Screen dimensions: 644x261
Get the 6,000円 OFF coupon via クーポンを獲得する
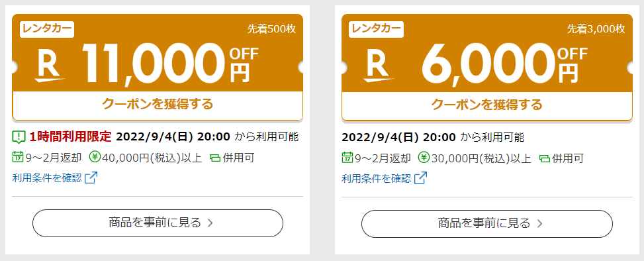pos(487,105)
